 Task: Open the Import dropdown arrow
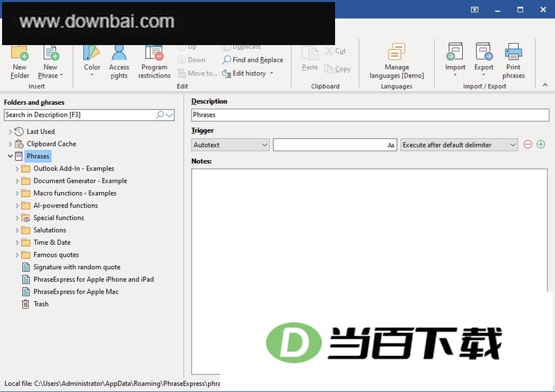tap(455, 75)
